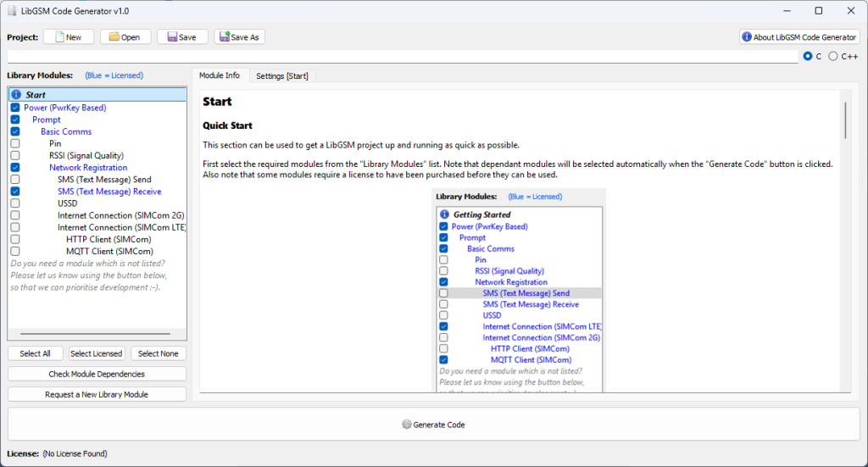Enable Internet Connection (SIMCom LTE) checkbox
Viewport: 868px width, 467px height.
click(x=15, y=227)
